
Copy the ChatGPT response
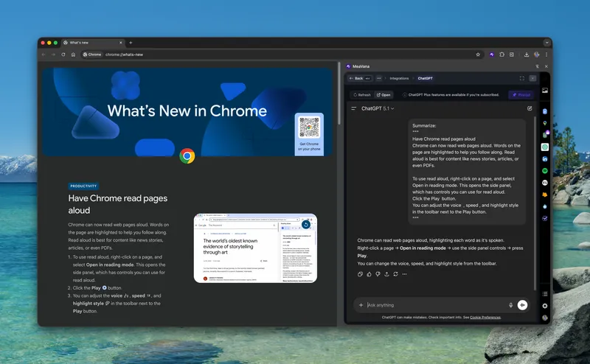[x=360, y=274]
